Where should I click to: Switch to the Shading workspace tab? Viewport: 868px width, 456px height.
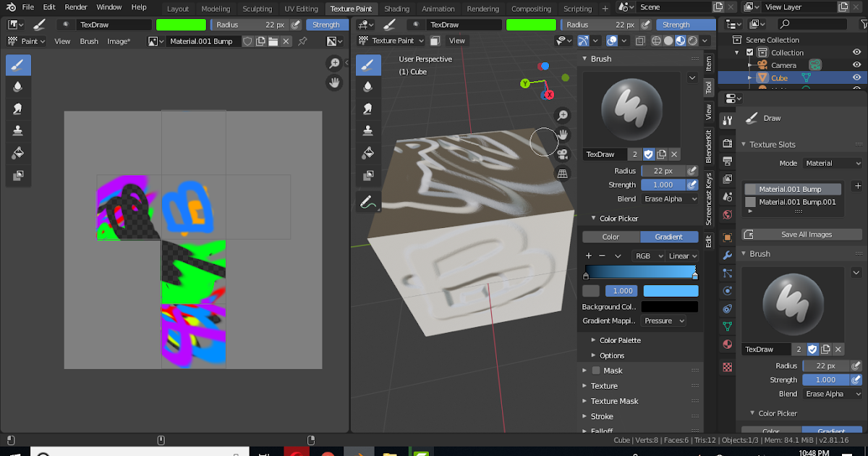397,9
